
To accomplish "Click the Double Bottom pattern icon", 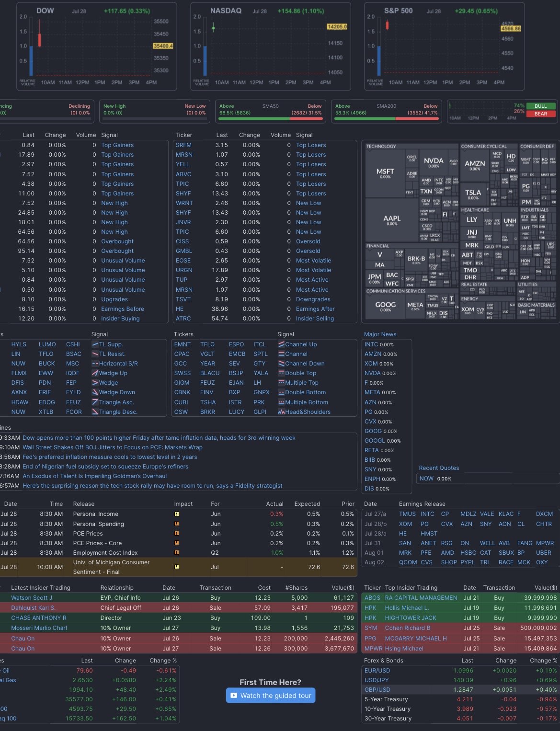I will coord(281,392).
